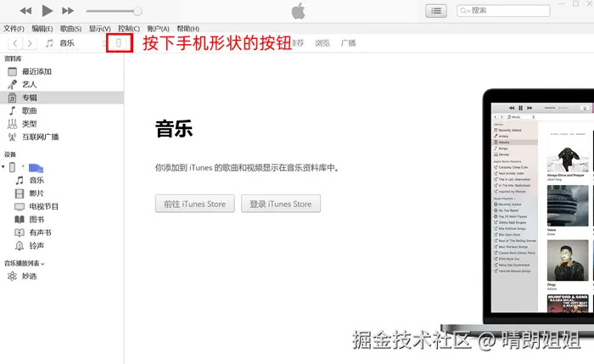Open the list view button near search
The height and width of the screenshot is (364, 594).
pyautogui.click(x=436, y=10)
